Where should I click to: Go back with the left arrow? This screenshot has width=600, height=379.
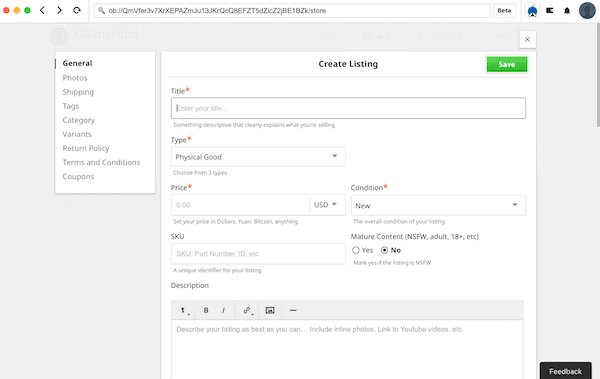pos(42,10)
